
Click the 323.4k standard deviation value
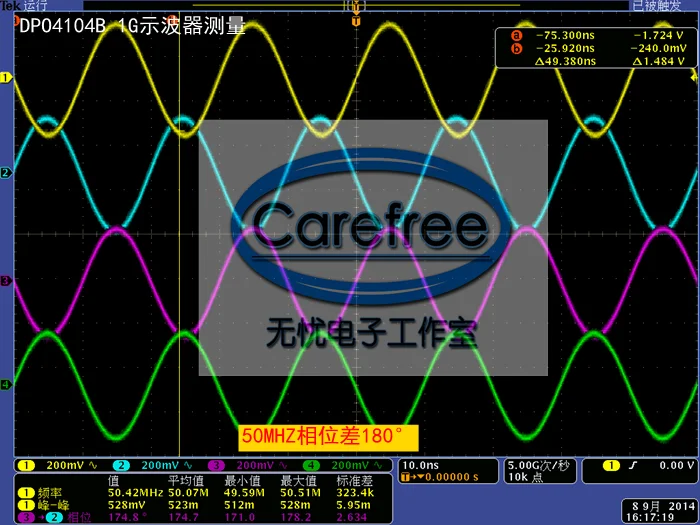(355, 493)
